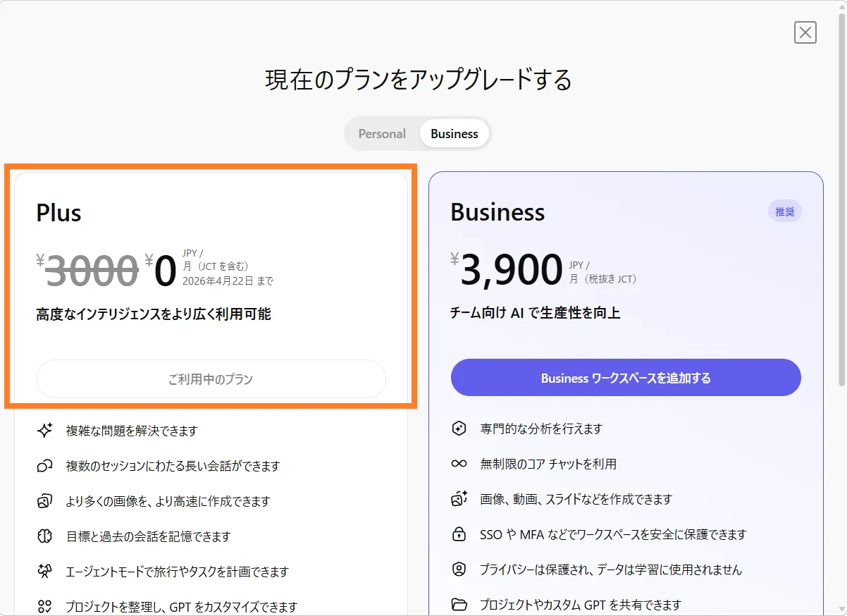
Task: Click the privacy shield icon beside プライバシーは保護
Action: click(x=459, y=569)
